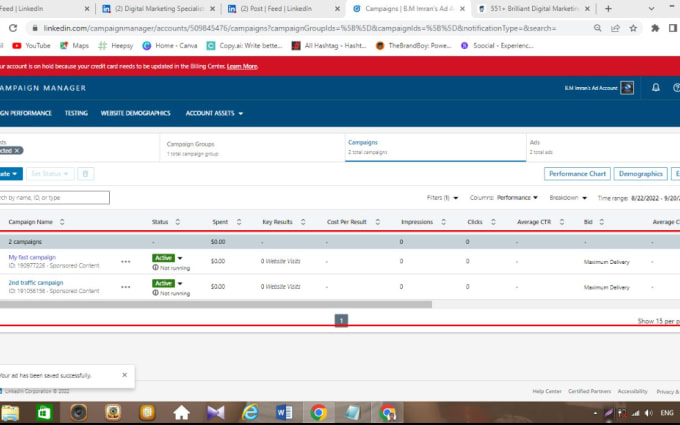Open Chrome's tab search chevron
This screenshot has height=425, width=680.
(x=651, y=9)
